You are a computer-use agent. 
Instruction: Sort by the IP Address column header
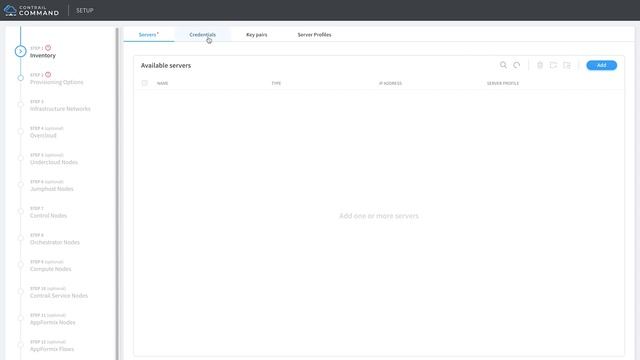coord(390,83)
